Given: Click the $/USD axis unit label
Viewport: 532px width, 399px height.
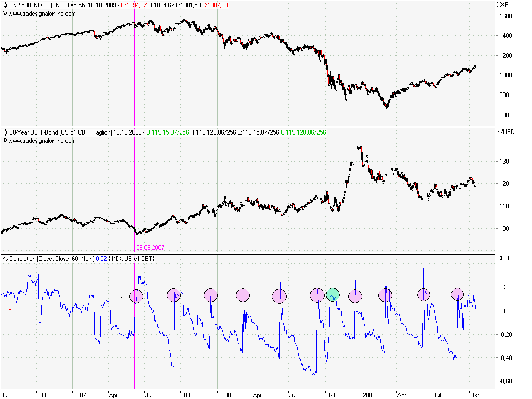Looking at the screenshot, I should click(506, 132).
